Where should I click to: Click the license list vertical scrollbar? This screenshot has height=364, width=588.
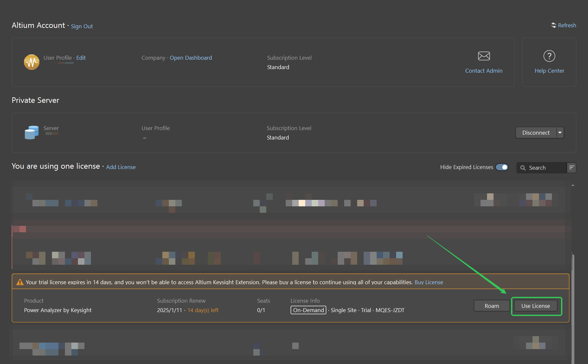coord(573,308)
